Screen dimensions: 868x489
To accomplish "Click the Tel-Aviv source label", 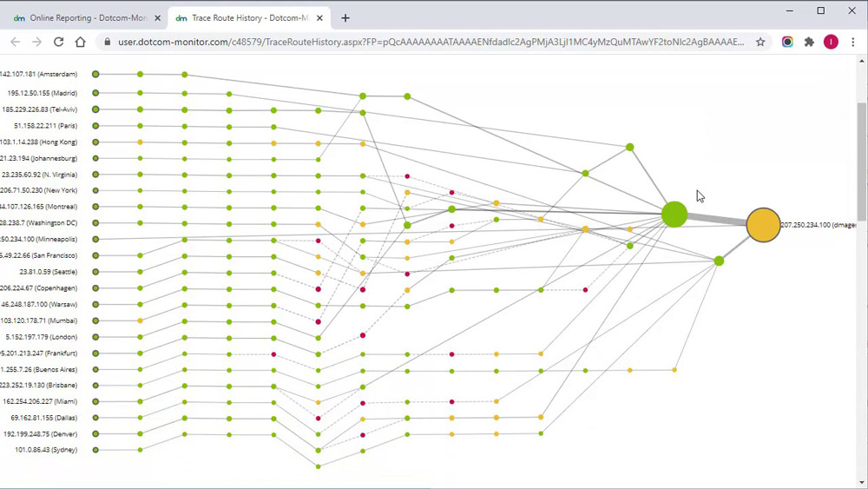I will pos(40,109).
